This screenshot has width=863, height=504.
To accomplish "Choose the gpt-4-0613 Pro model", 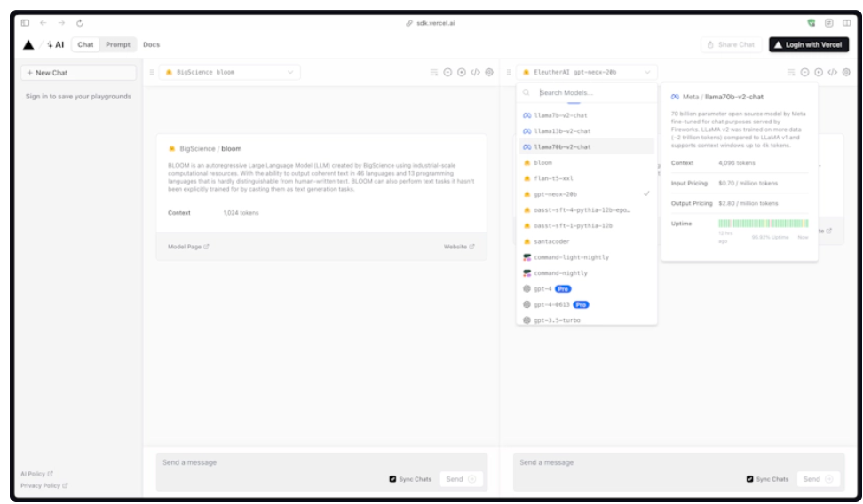I will click(x=587, y=305).
